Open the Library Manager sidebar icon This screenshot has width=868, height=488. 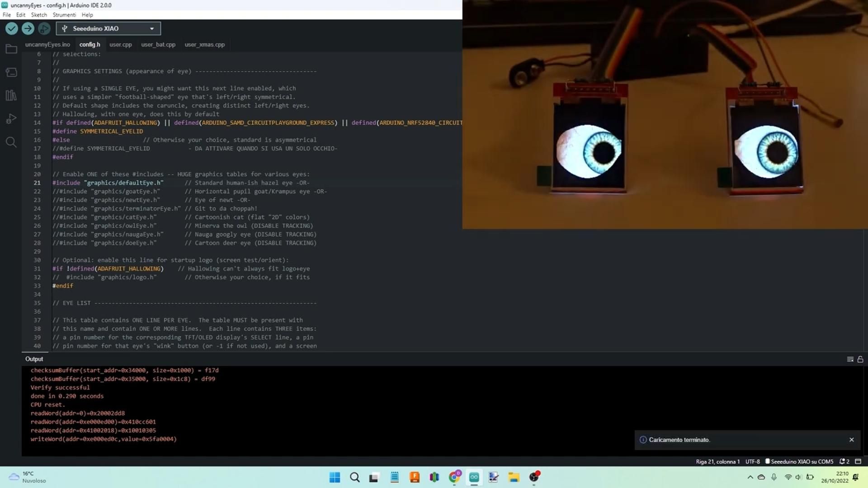point(11,95)
